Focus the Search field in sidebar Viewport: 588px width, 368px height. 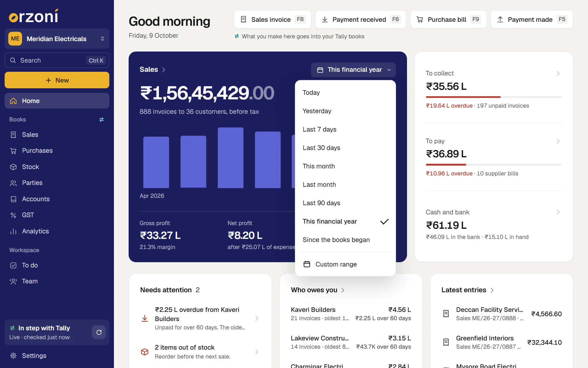click(57, 60)
